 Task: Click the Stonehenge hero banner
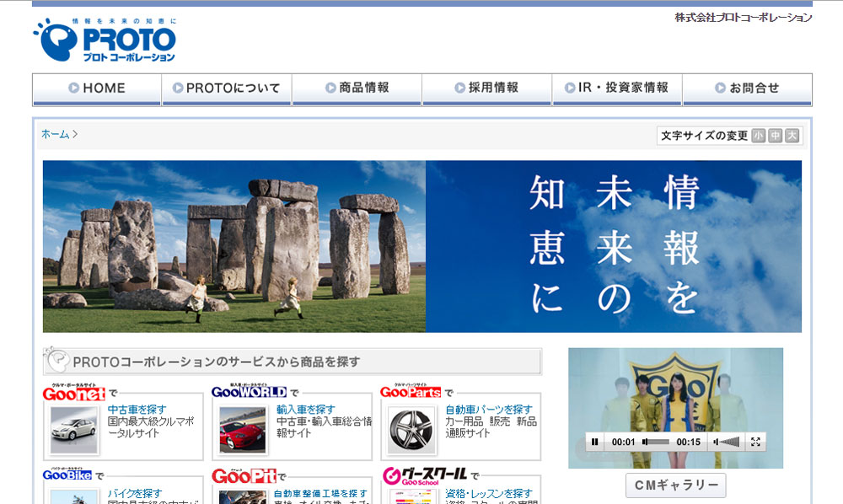(x=422, y=246)
